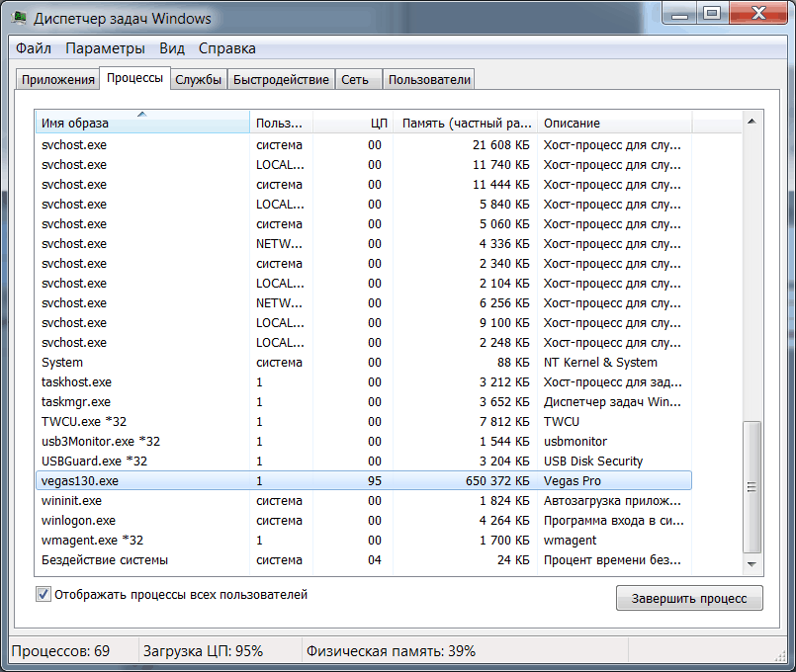The width and height of the screenshot is (796, 672).
Task: Open the Файл menu
Action: [x=34, y=48]
